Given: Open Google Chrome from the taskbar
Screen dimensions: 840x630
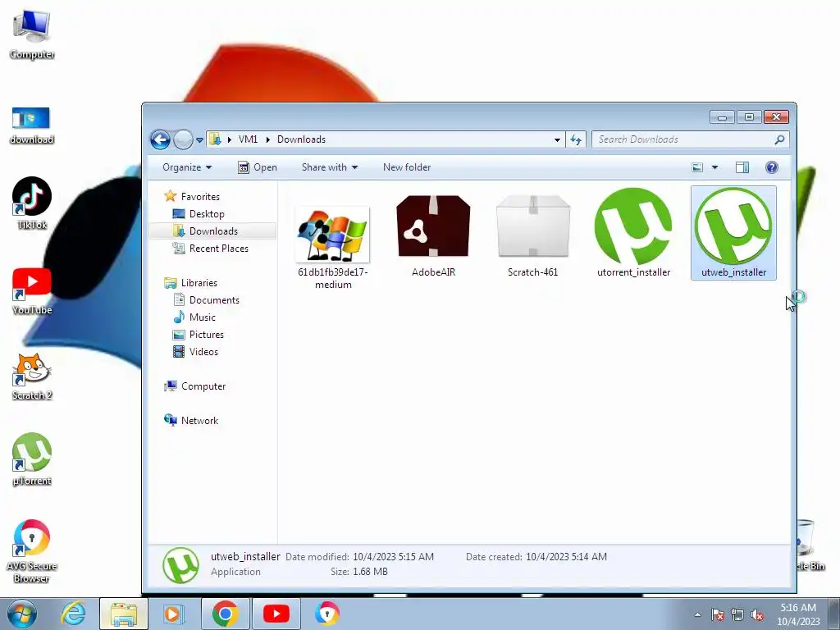Looking at the screenshot, I should [226, 614].
